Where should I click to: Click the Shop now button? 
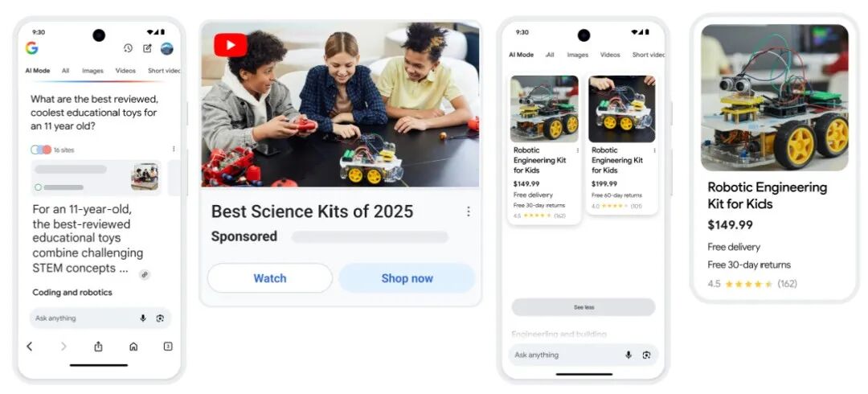[407, 278]
